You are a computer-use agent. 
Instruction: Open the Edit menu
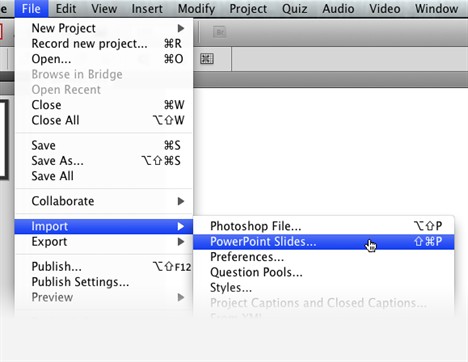click(x=66, y=9)
